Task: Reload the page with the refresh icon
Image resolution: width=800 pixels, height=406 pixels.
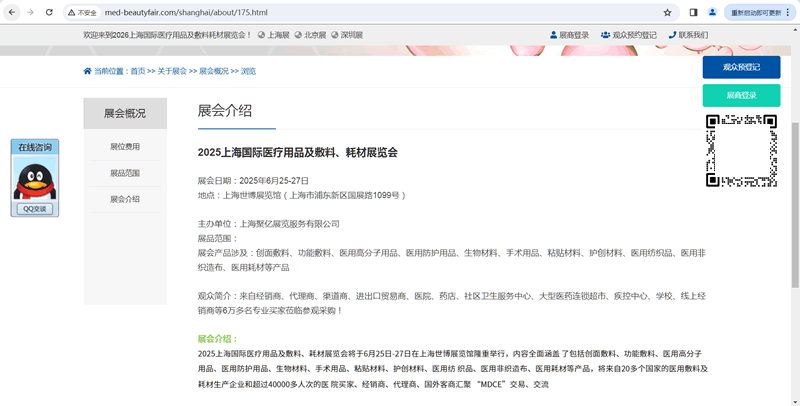Action: (50, 12)
